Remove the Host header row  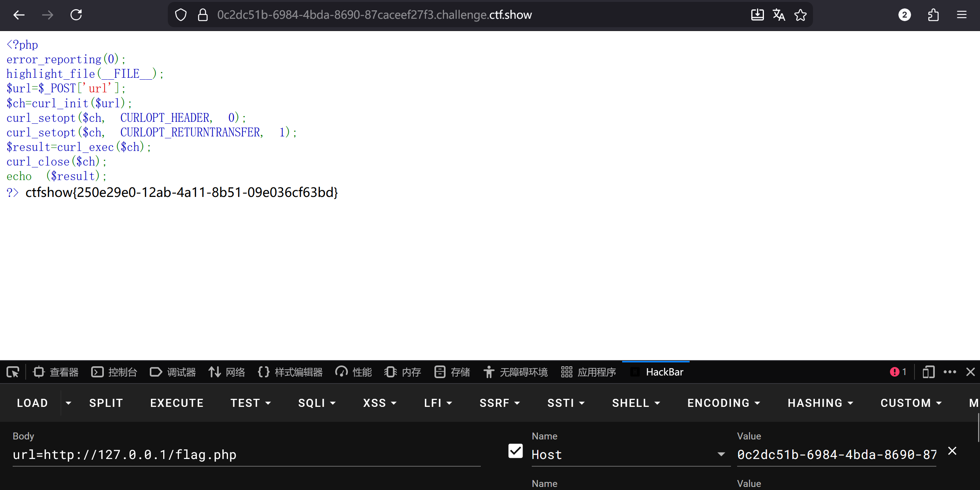[x=952, y=451]
